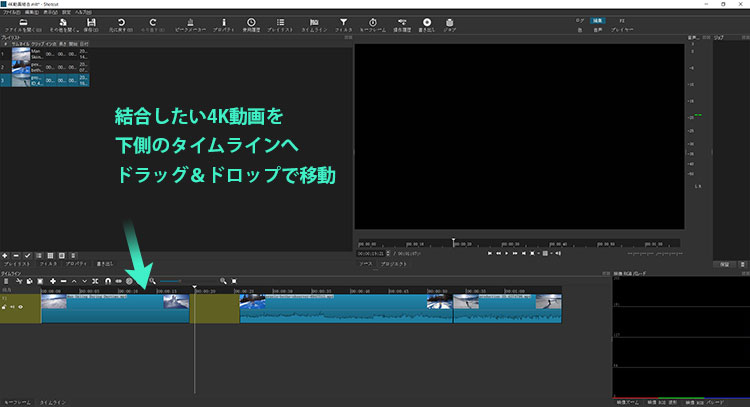Switch to the プロパティ tab below playlist
The height and width of the screenshot is (407, 750).
click(x=77, y=264)
